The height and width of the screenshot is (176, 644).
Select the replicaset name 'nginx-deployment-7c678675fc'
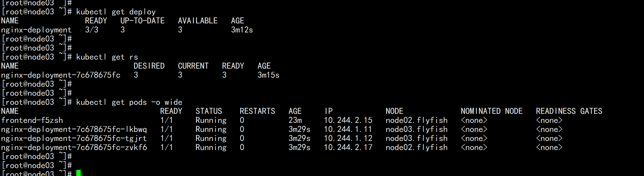[x=61, y=75]
